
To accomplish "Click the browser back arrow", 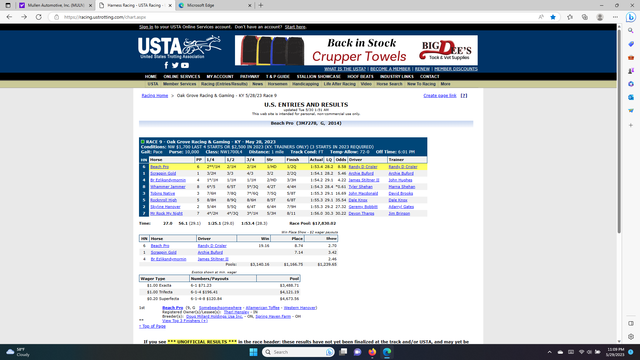I will point(9,17).
